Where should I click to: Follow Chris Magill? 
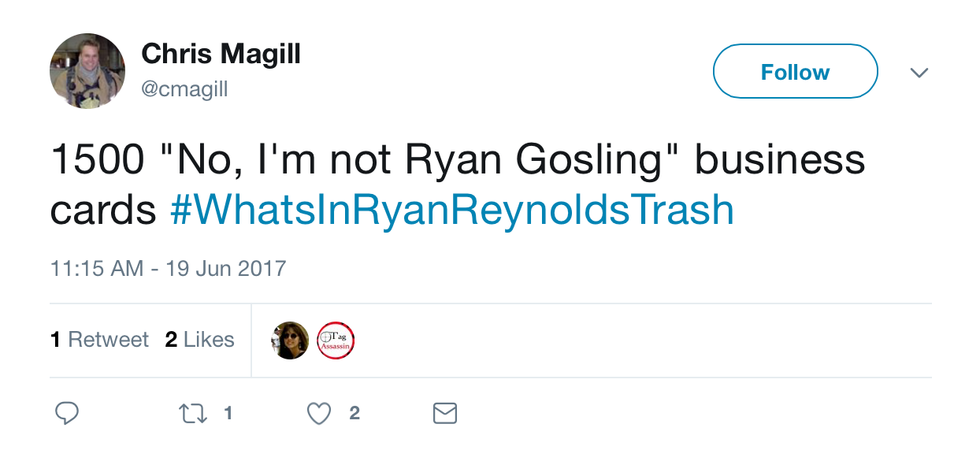pyautogui.click(x=794, y=72)
